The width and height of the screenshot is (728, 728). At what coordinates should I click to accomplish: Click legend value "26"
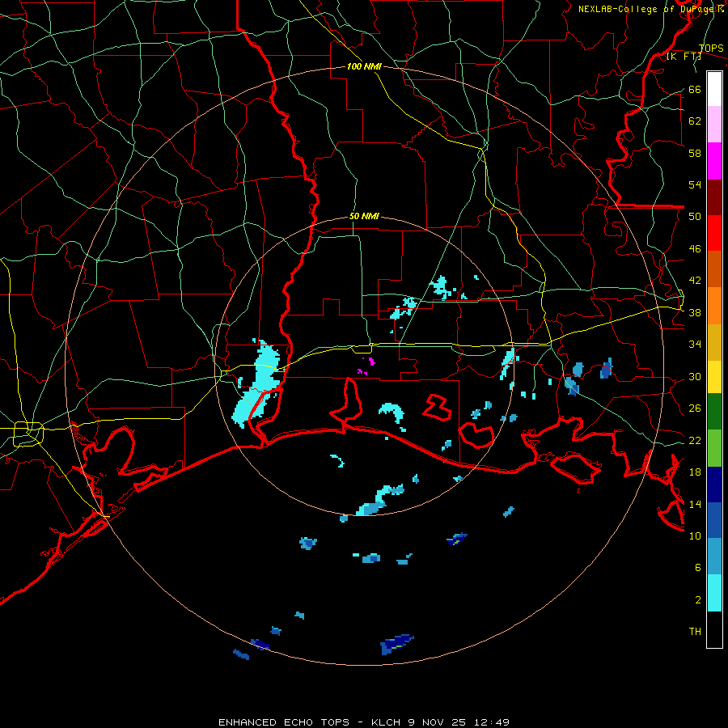[695, 408]
